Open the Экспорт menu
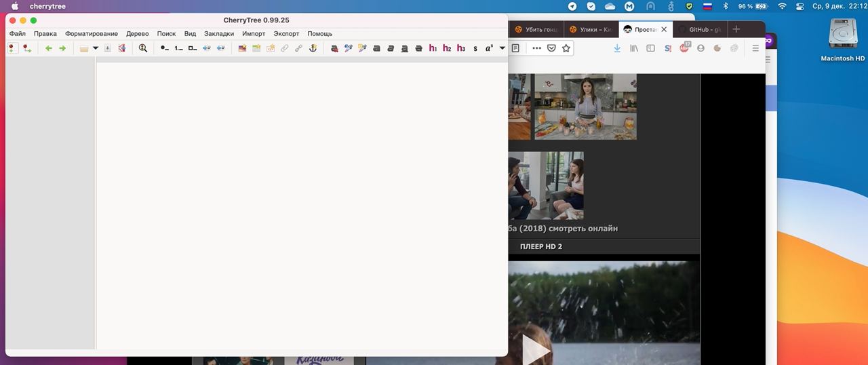 (x=286, y=33)
